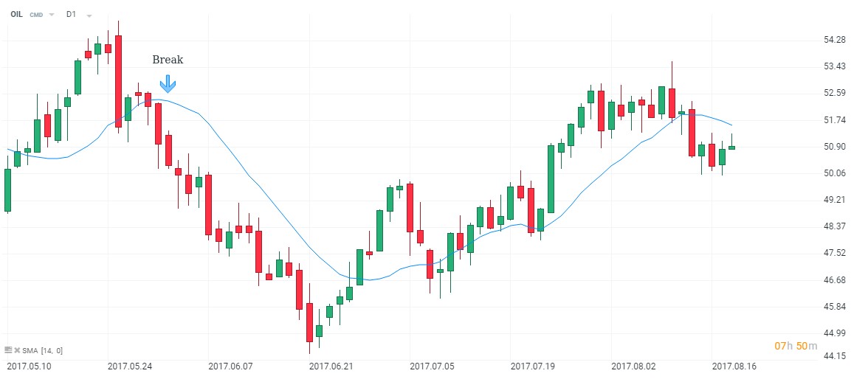This screenshot has width=868, height=379.
Task: Open the D1 timeframe dropdown arrow
Action: point(89,15)
